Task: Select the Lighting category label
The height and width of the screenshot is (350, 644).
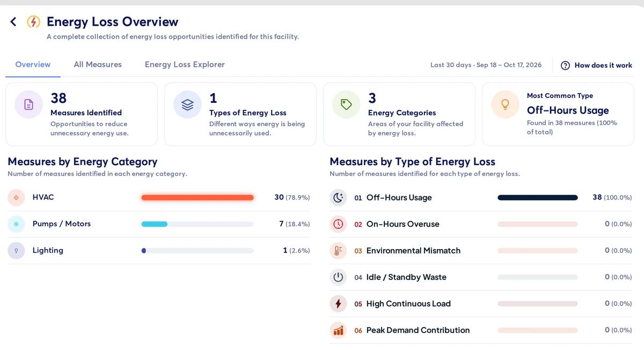Action: point(48,250)
